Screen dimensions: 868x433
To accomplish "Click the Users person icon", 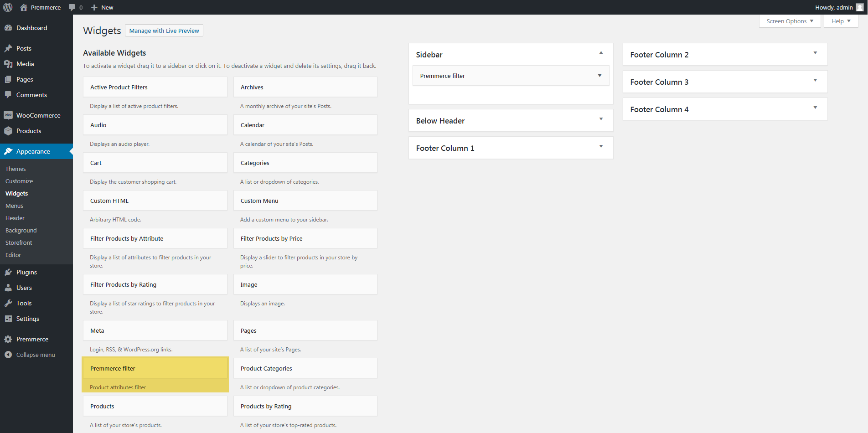I will tap(8, 288).
